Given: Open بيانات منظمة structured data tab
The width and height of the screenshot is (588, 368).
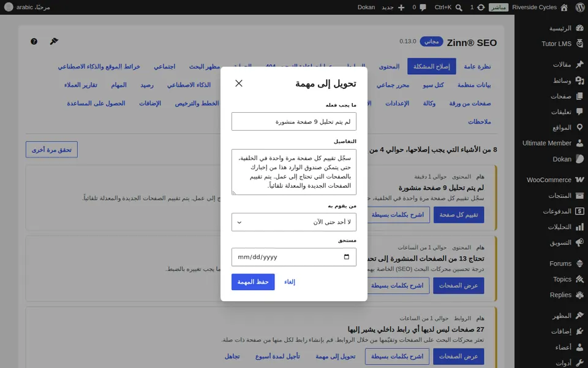Looking at the screenshot, I should tap(474, 85).
